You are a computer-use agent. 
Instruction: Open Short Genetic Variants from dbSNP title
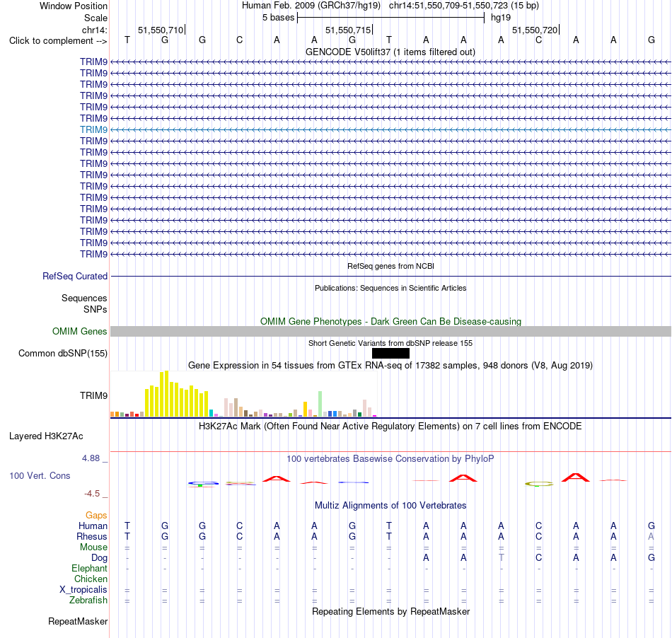pyautogui.click(x=390, y=343)
